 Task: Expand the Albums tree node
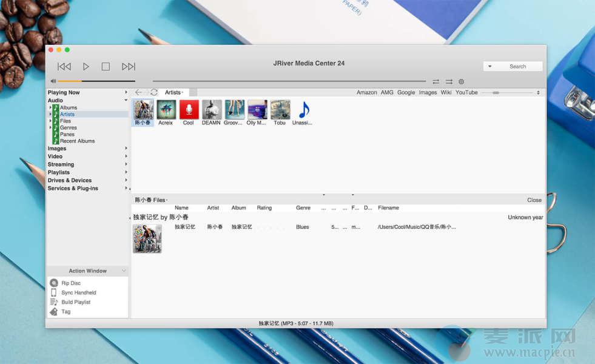click(x=50, y=107)
